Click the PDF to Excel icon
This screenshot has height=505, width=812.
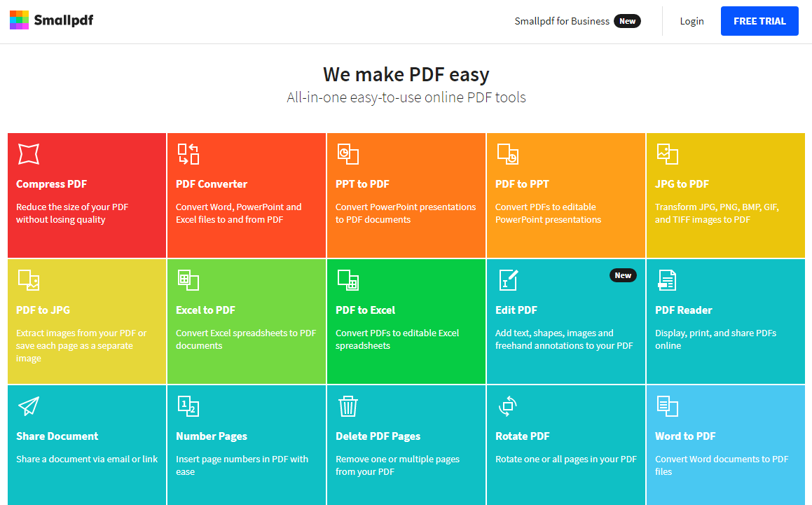click(348, 280)
